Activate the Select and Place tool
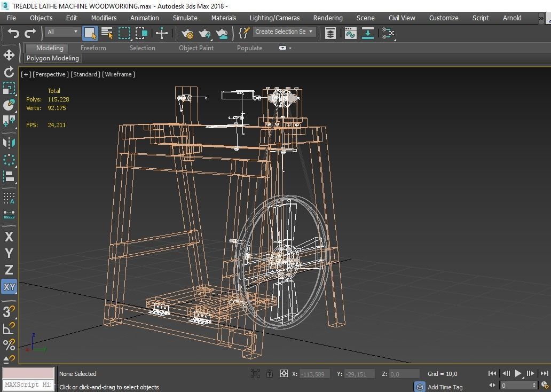 pos(9,105)
